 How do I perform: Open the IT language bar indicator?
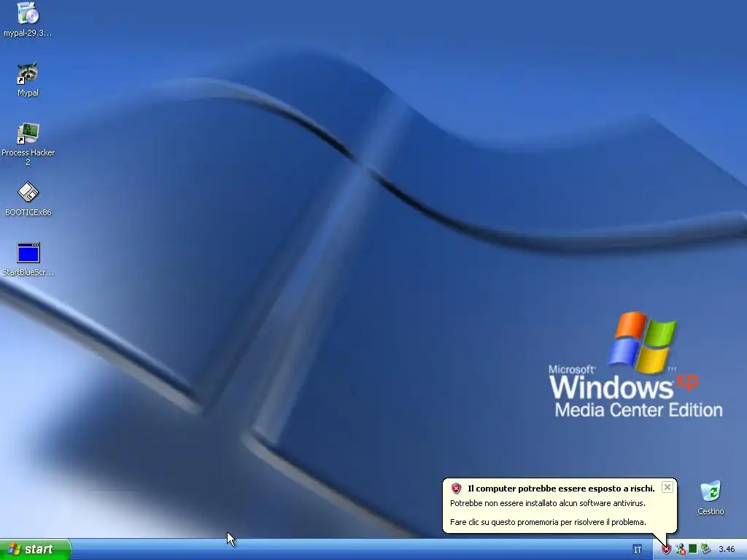click(x=638, y=550)
